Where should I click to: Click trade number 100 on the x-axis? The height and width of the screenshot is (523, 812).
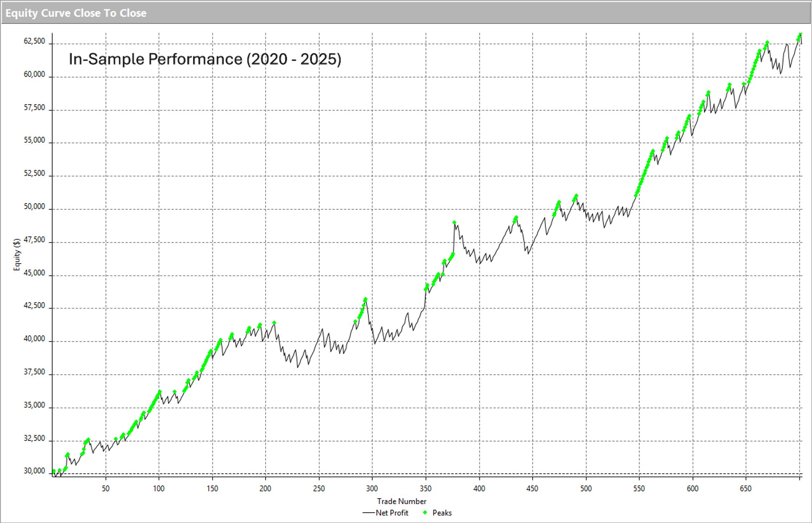(159, 488)
